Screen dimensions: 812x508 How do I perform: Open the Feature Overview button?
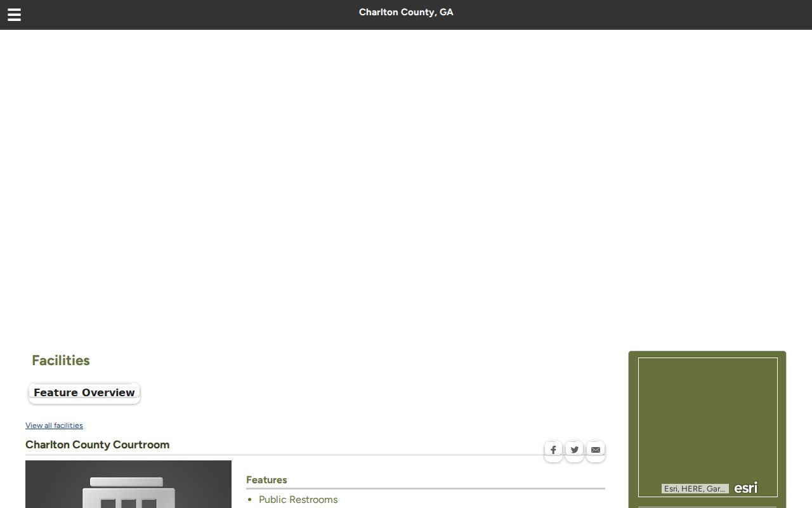pos(84,392)
